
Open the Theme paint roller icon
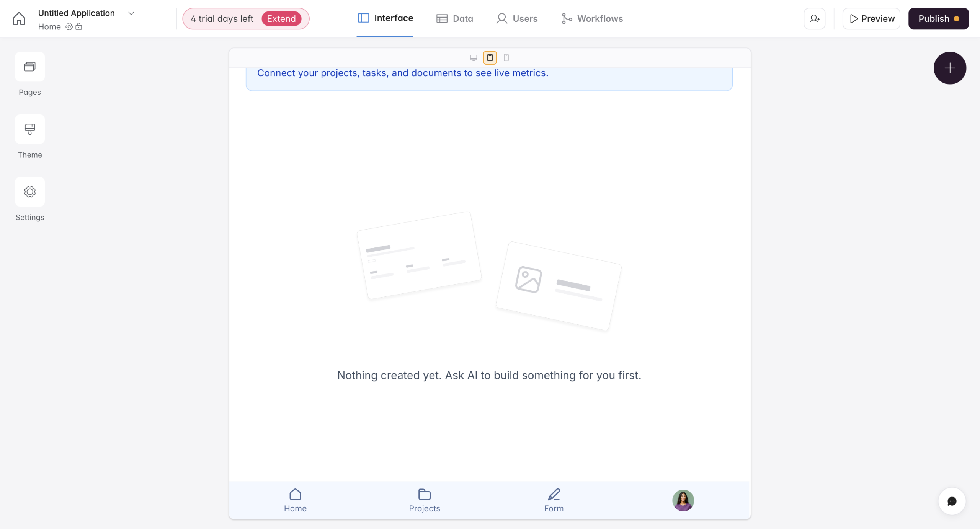30,129
